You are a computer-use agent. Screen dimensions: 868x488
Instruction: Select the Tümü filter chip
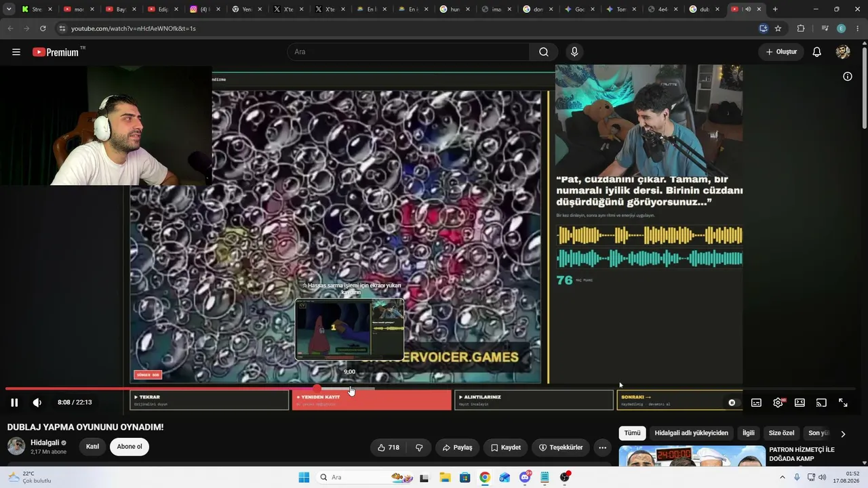[632, 433]
